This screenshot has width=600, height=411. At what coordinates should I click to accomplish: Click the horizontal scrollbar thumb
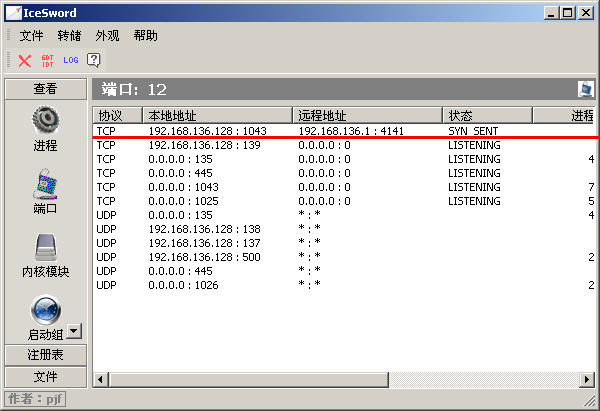point(248,380)
